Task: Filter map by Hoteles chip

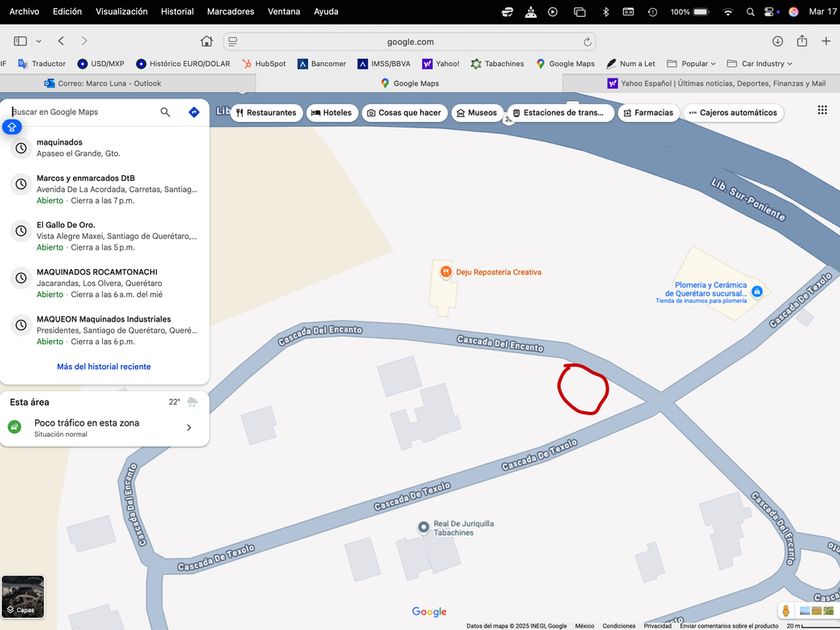Action: click(332, 112)
